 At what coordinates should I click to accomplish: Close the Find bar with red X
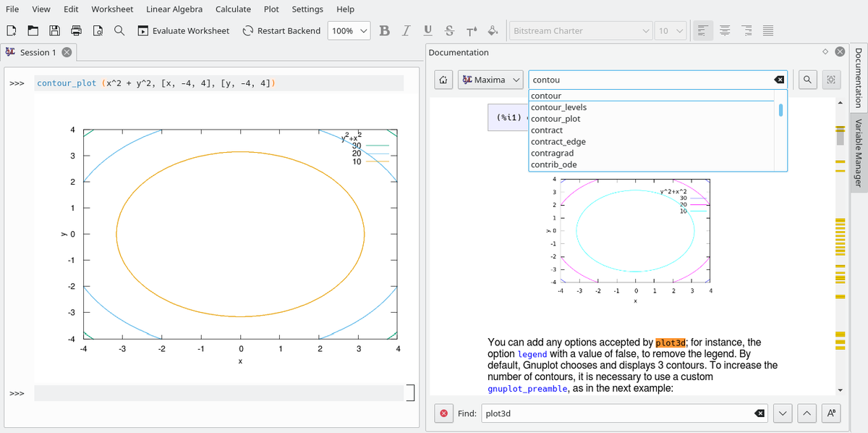(444, 413)
